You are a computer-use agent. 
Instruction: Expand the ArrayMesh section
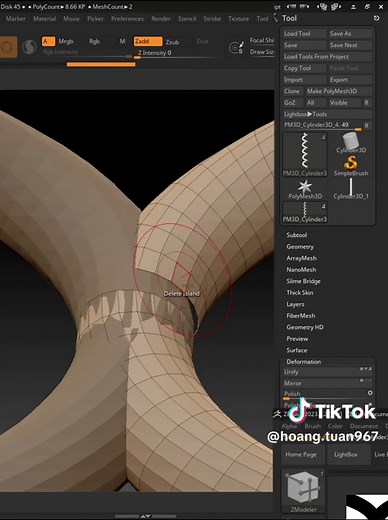pyautogui.click(x=301, y=258)
